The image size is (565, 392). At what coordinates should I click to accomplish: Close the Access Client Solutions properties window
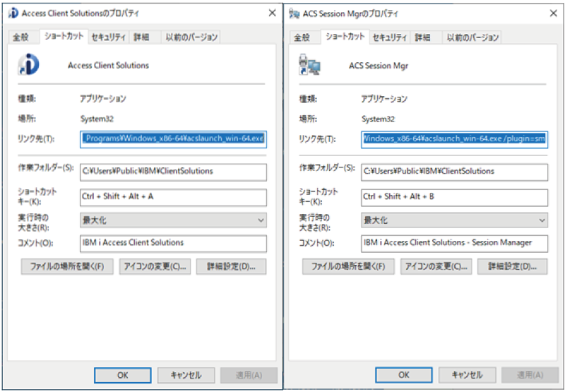pyautogui.click(x=273, y=13)
